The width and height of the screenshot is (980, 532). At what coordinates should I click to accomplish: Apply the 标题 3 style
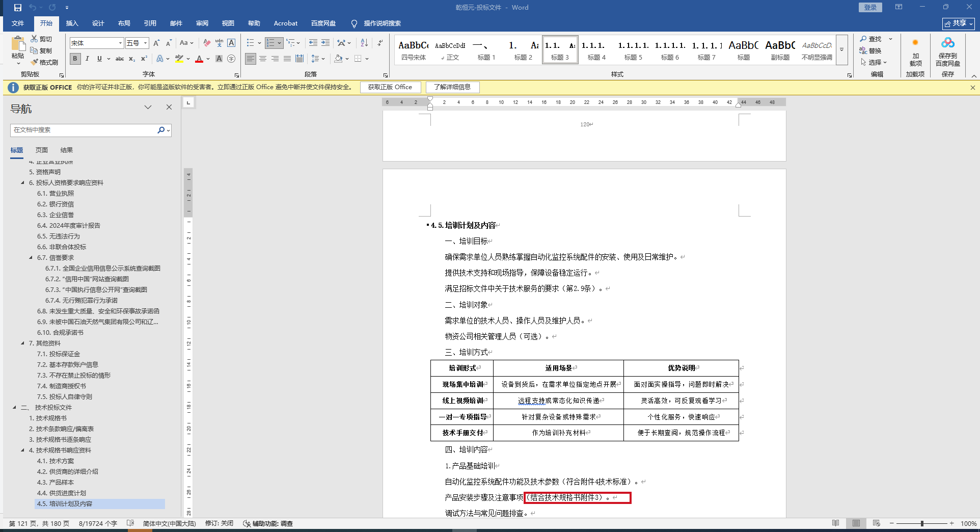click(560, 50)
